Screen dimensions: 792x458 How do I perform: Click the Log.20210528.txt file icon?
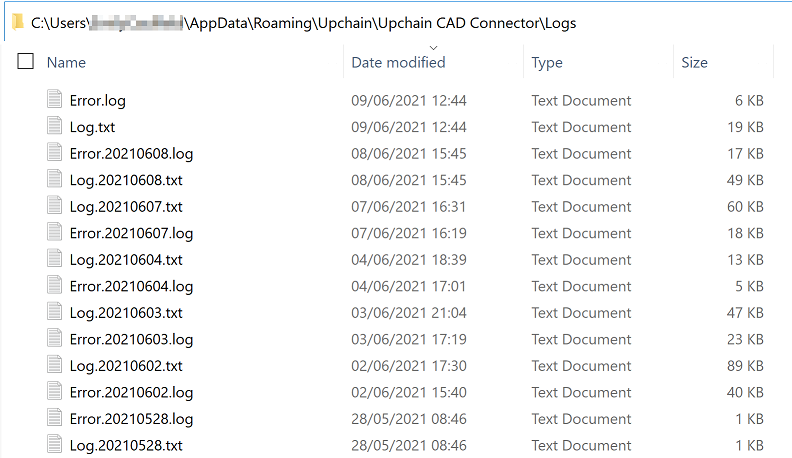coord(54,445)
